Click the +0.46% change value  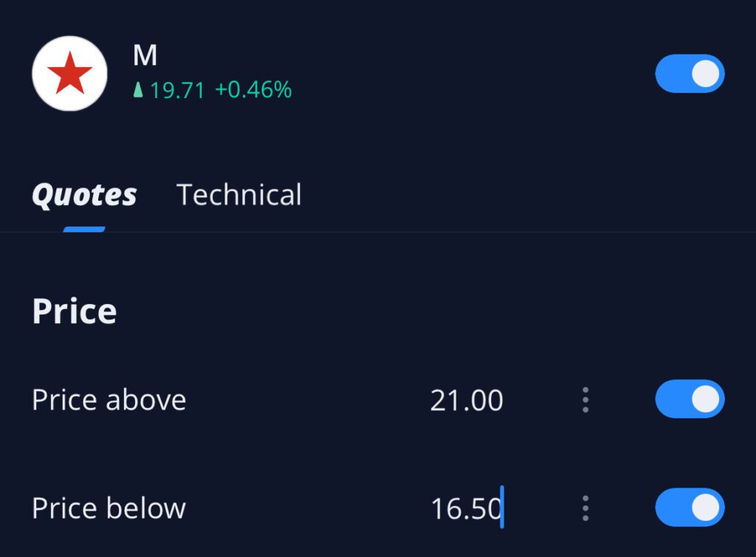(253, 91)
